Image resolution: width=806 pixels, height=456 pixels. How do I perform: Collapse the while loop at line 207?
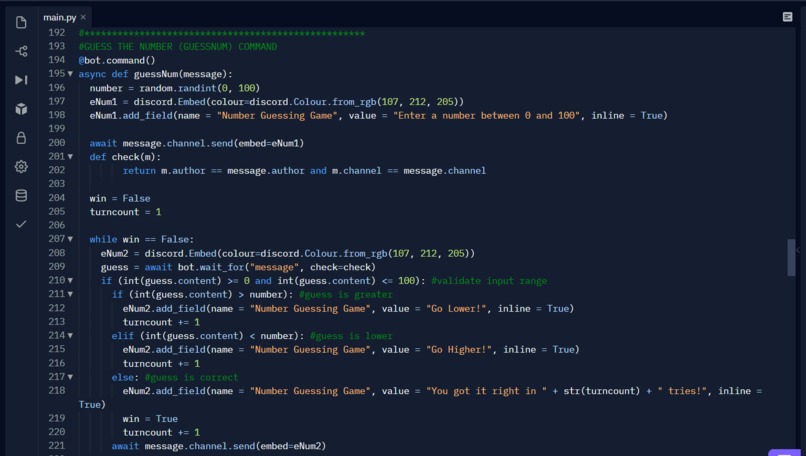pyautogui.click(x=70, y=239)
